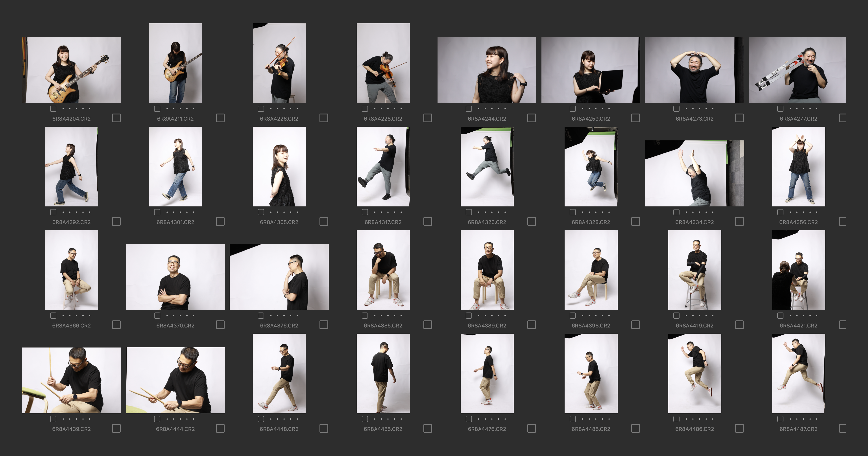Tick the large checkbox beside 6R8A4204.CR2 filename
868x456 pixels.
116,118
